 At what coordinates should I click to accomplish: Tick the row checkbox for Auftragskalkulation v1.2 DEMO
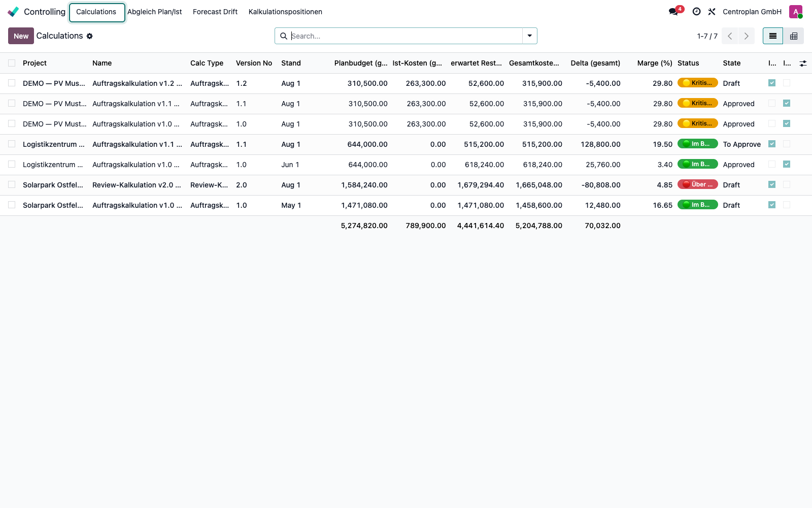coord(12,83)
